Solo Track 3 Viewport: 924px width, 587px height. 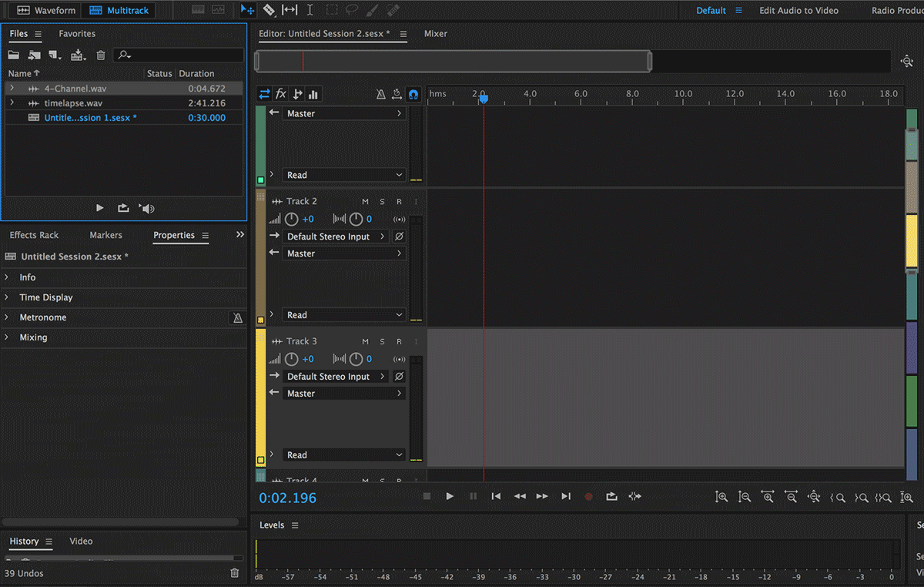pos(382,341)
